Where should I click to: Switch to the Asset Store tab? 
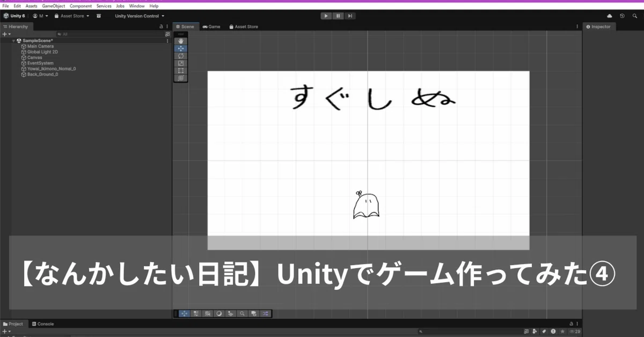click(244, 26)
